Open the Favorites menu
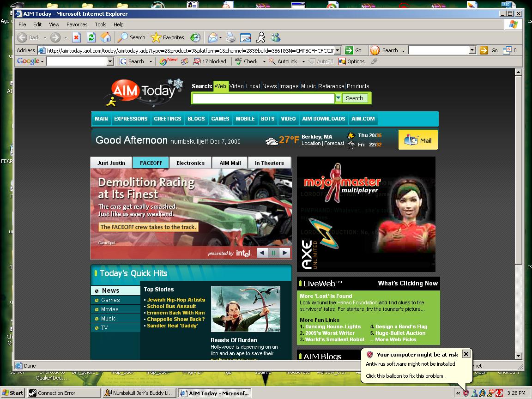The height and width of the screenshot is (399, 532). coord(77,24)
